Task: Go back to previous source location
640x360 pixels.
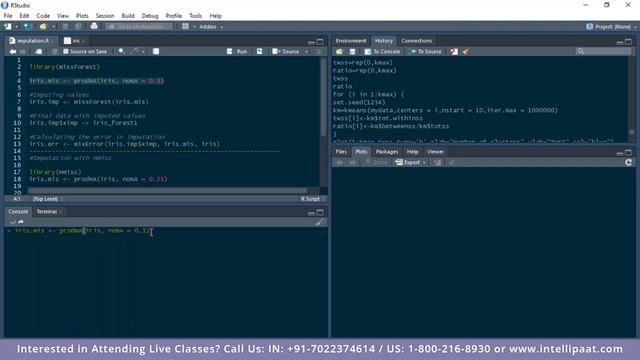Action: (x=13, y=51)
